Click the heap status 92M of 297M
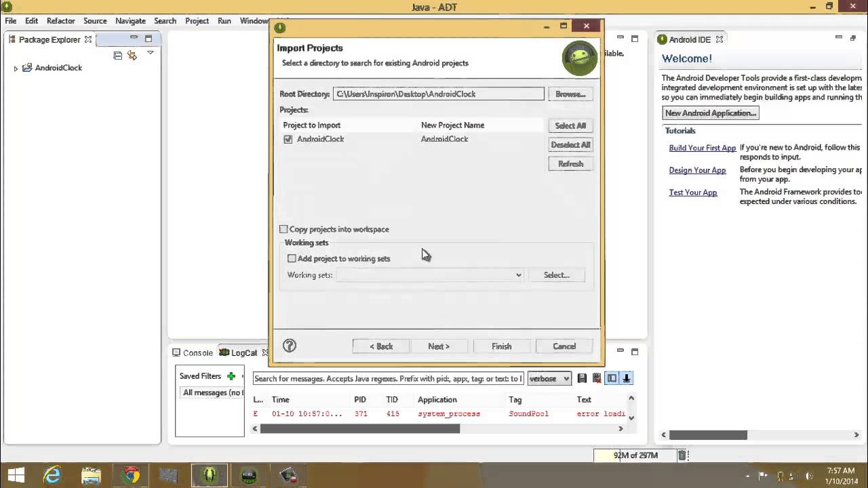Image resolution: width=868 pixels, height=488 pixels. pyautogui.click(x=635, y=455)
